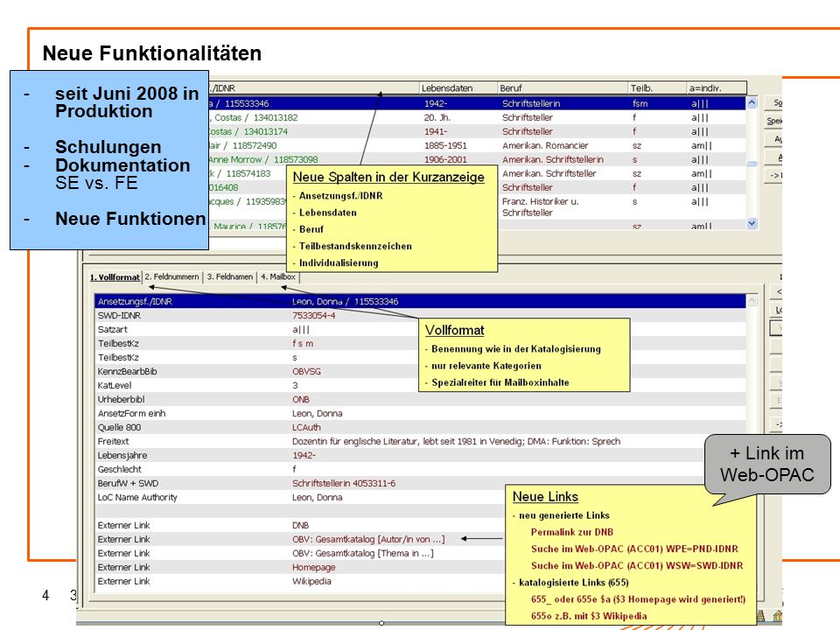Select the highlighted row with IDNR 115533346 in the short list
Screen dimensions: 840x630
(x=478, y=103)
